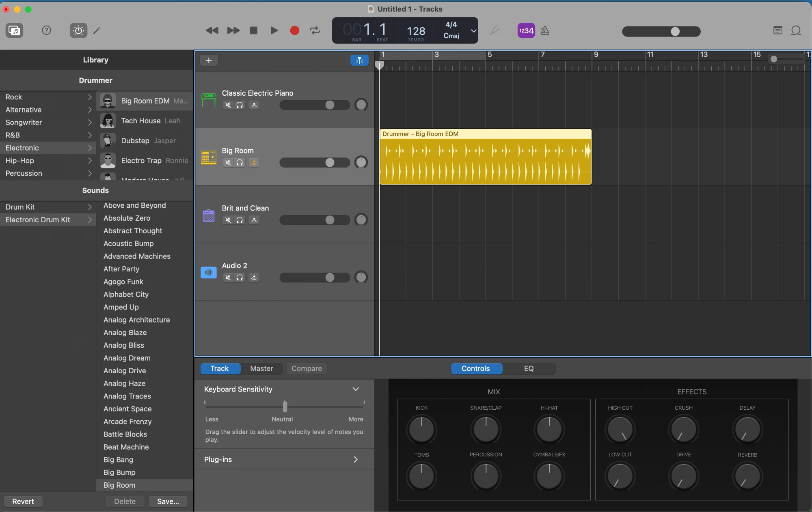Click the red Record button
The width and height of the screenshot is (812, 512).
click(295, 30)
